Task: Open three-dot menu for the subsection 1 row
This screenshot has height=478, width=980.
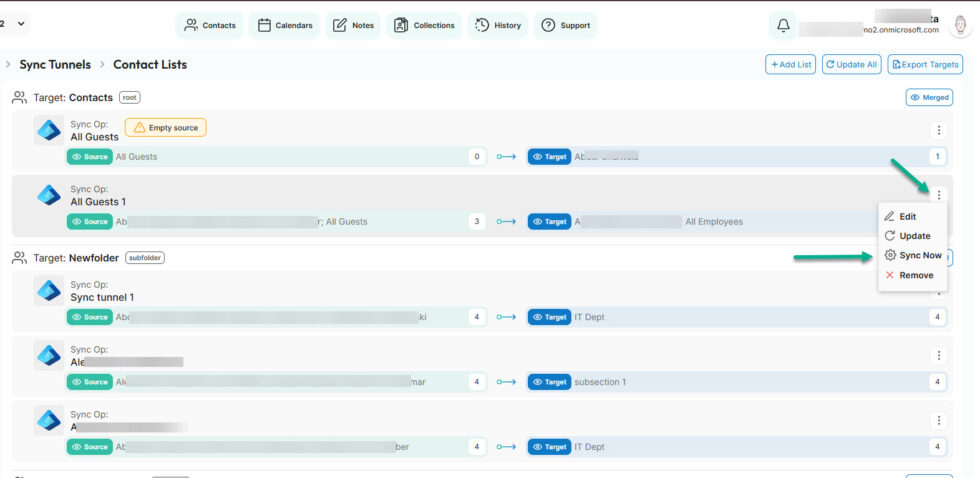Action: point(938,356)
